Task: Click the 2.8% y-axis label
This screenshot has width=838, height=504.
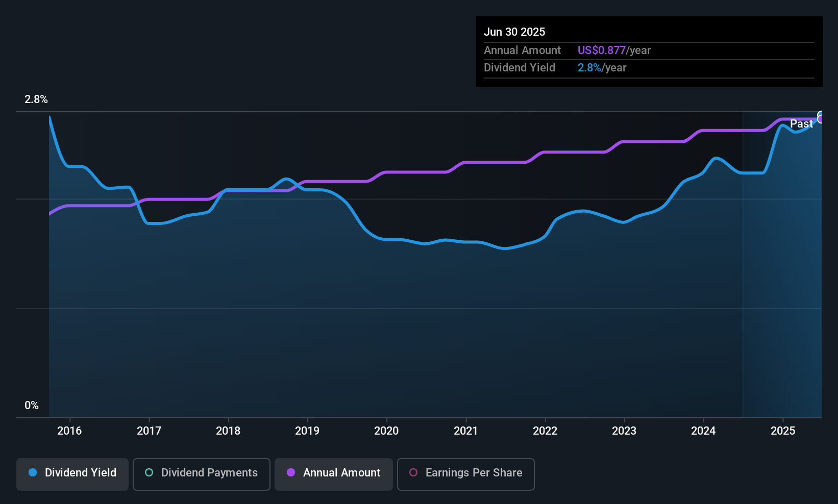Action: [36, 99]
